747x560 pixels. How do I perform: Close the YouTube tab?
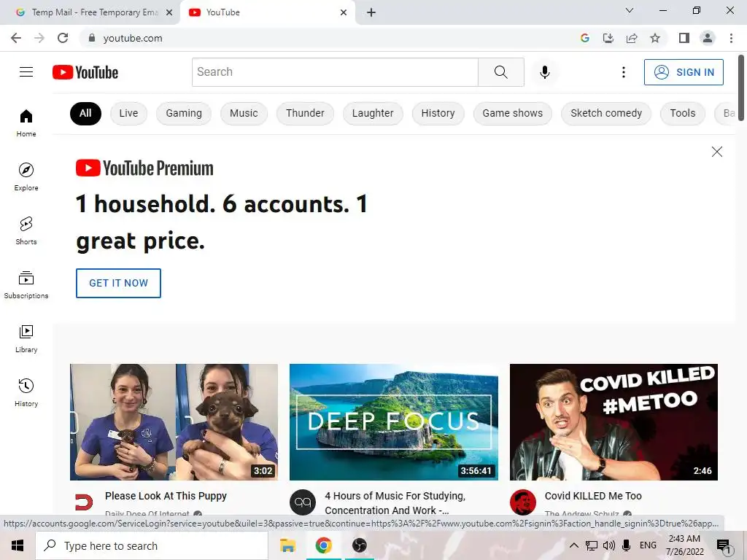(x=344, y=12)
